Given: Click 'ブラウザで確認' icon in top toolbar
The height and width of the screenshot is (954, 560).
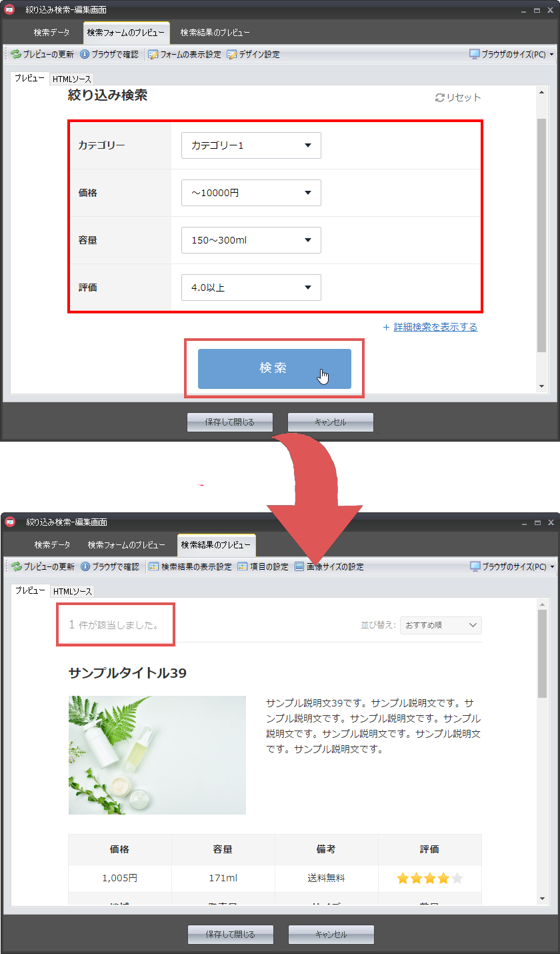Looking at the screenshot, I should (85, 55).
